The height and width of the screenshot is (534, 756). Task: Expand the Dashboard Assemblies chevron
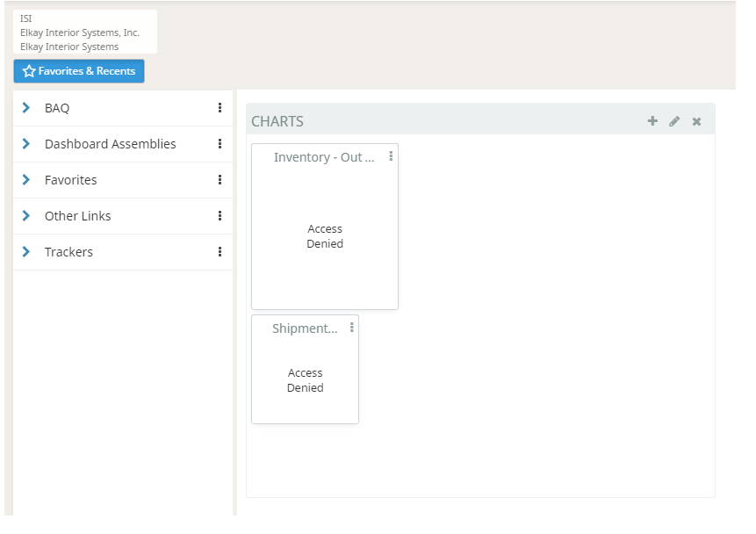(x=26, y=144)
